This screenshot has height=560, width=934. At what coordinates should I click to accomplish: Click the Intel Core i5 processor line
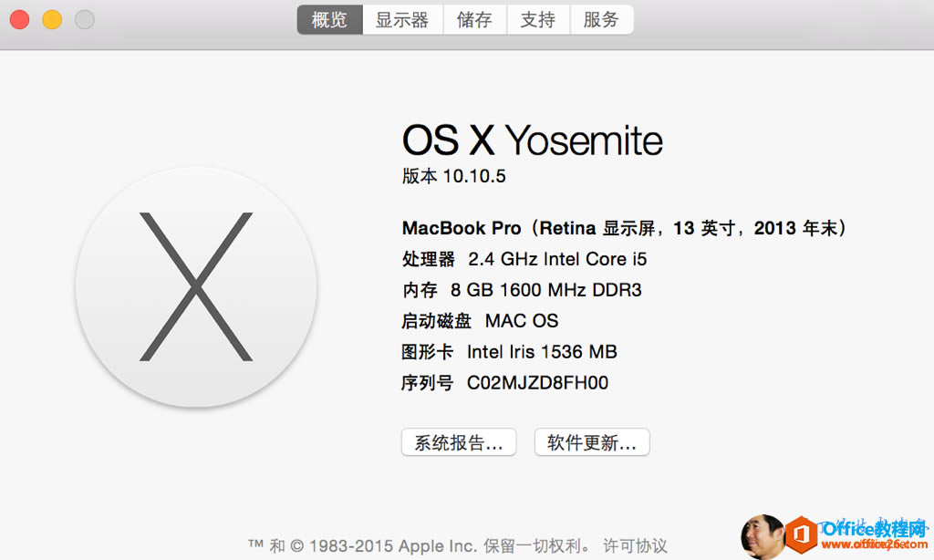pos(524,259)
